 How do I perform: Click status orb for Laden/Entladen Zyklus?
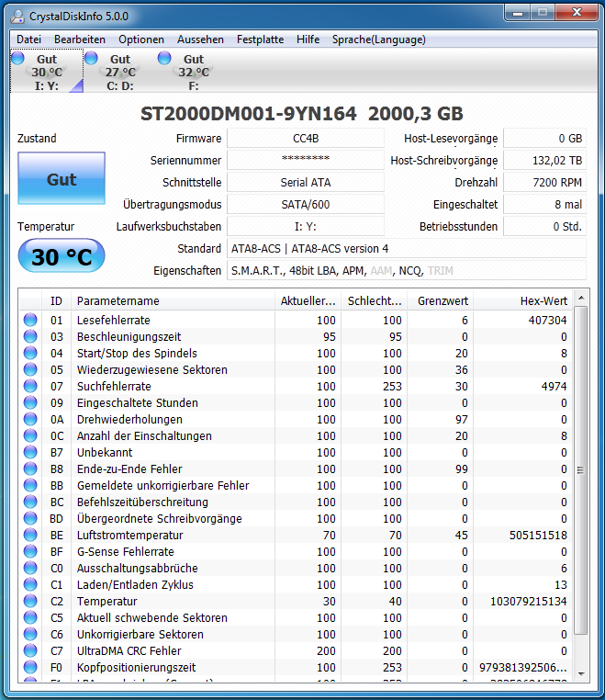pyautogui.click(x=30, y=584)
